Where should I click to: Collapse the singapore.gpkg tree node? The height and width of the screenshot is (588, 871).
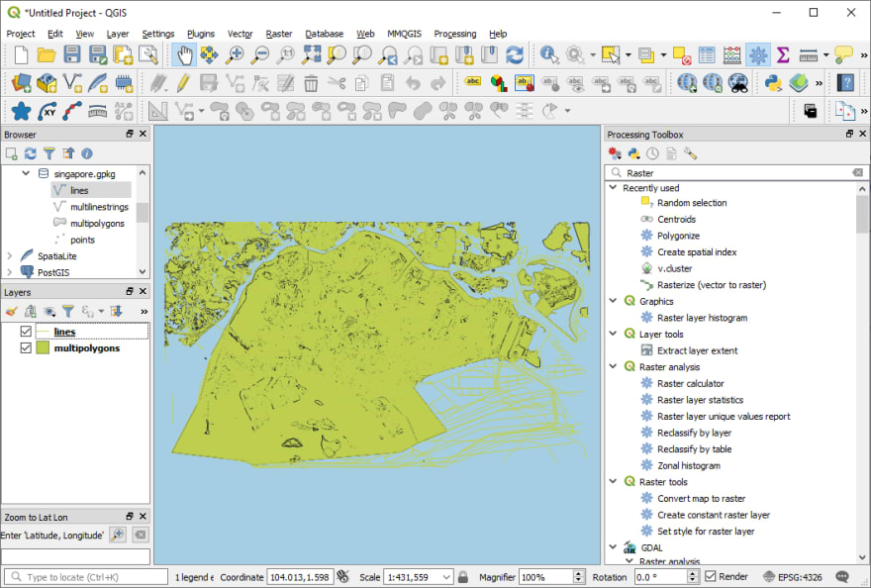[x=26, y=173]
